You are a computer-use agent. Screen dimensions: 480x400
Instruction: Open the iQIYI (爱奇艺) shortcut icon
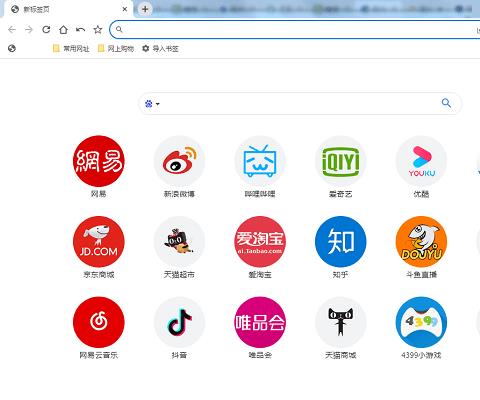pos(341,161)
